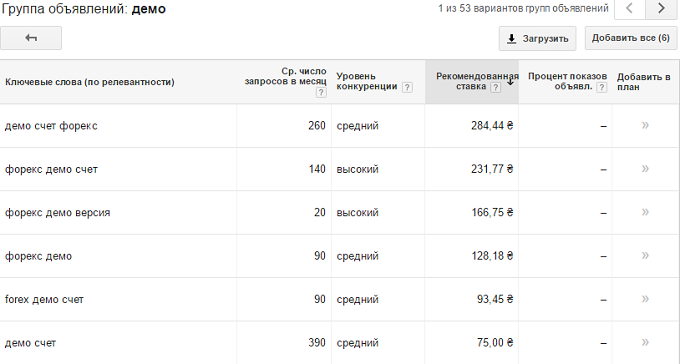The width and height of the screenshot is (680, 364).
Task: Open help icon for monthly searches column
Action: (321, 92)
